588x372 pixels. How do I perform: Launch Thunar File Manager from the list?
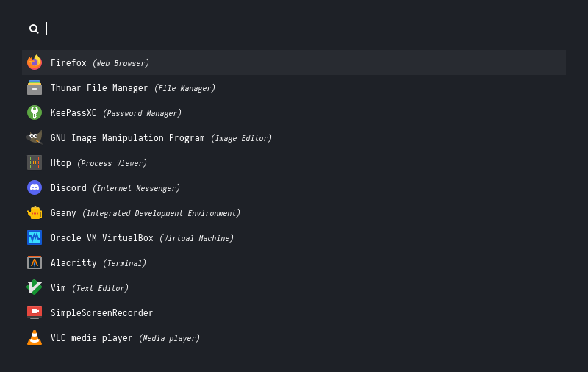pyautogui.click(x=132, y=88)
